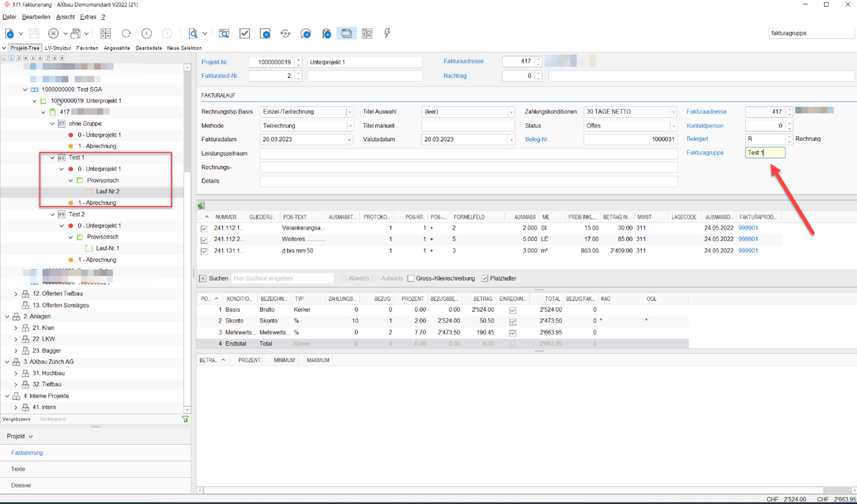Toggle Einrechnen checkbox in Skonto row

click(513, 321)
